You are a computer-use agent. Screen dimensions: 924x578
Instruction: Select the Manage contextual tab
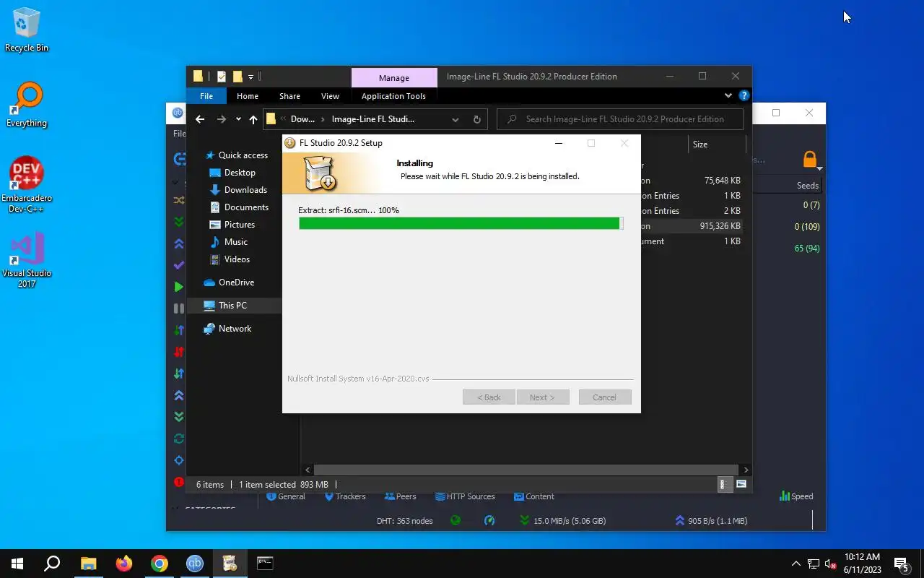coord(393,77)
